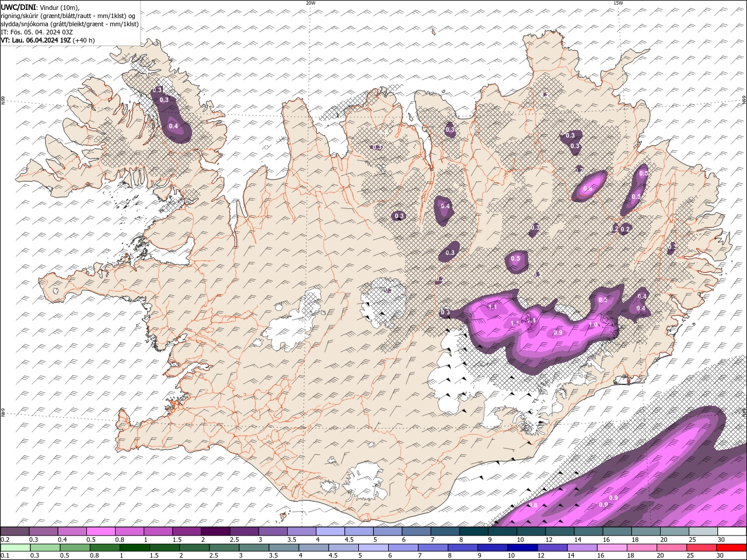Pick the navy blue swatch above the rain legend's 10
Viewport: 747px width, 560px height.
coord(523,548)
